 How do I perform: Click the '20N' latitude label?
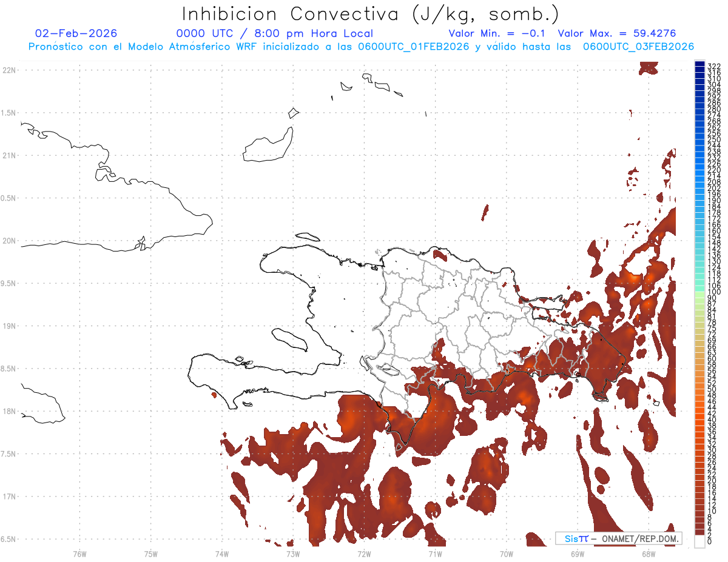(10, 241)
